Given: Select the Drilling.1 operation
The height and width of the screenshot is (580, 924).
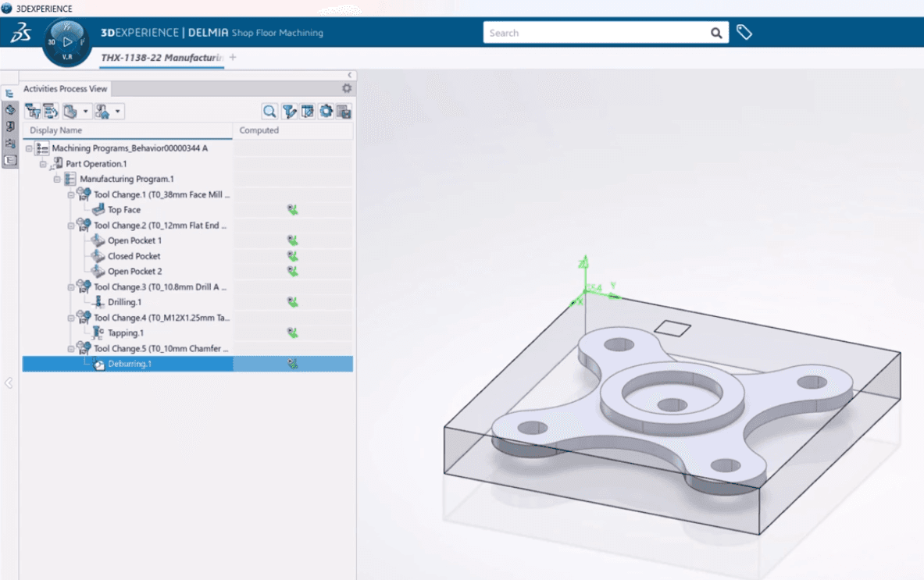Looking at the screenshot, I should click(x=124, y=302).
